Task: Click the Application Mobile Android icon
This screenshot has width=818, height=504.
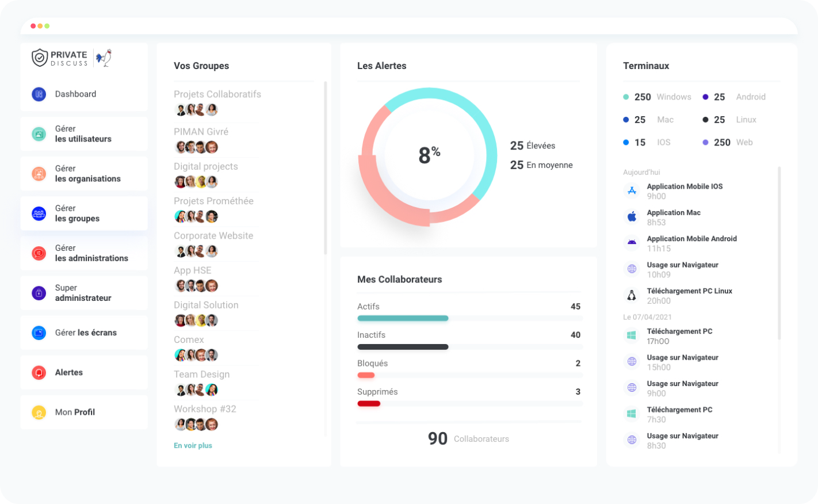Action: tap(632, 243)
